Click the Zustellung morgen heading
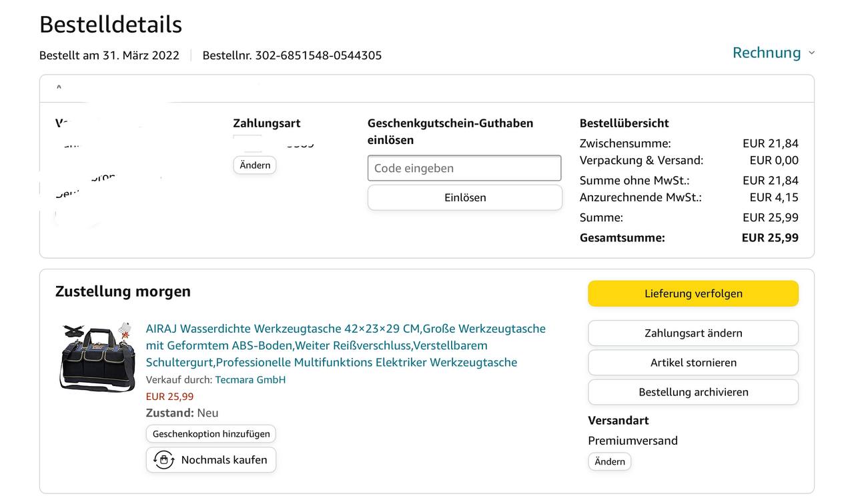Viewport: 854px width, 504px height. tap(123, 291)
